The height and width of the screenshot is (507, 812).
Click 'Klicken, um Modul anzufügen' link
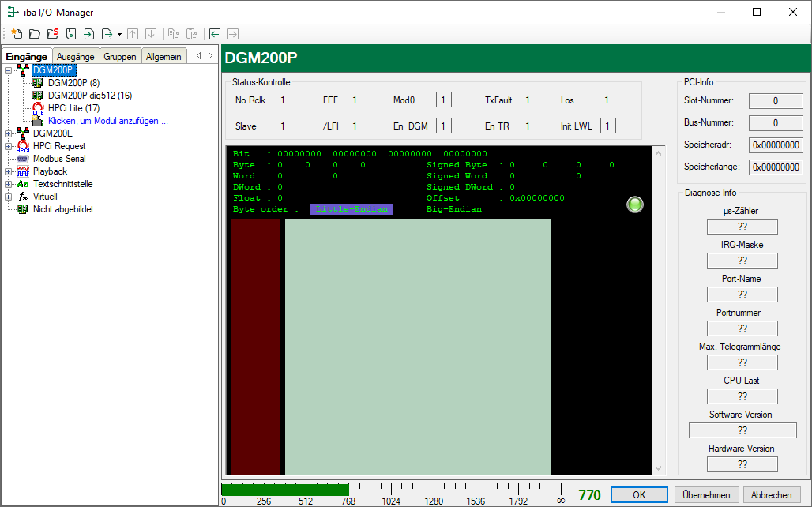[108, 121]
